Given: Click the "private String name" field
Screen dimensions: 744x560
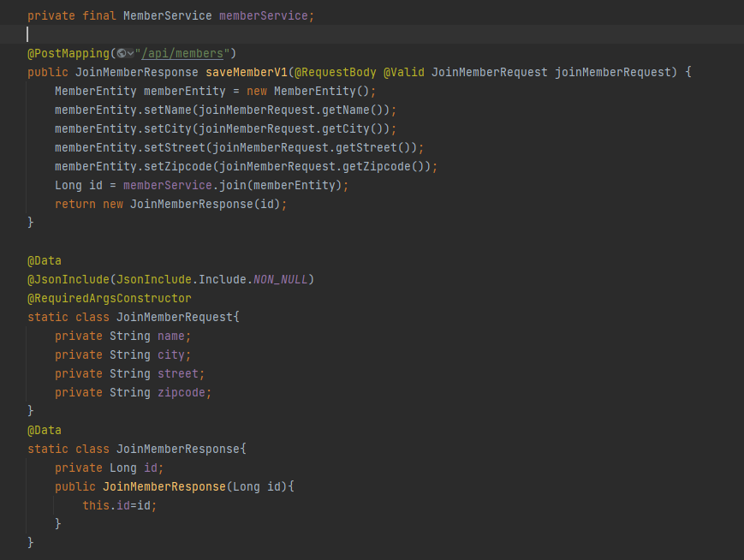Looking at the screenshot, I should 123,336.
